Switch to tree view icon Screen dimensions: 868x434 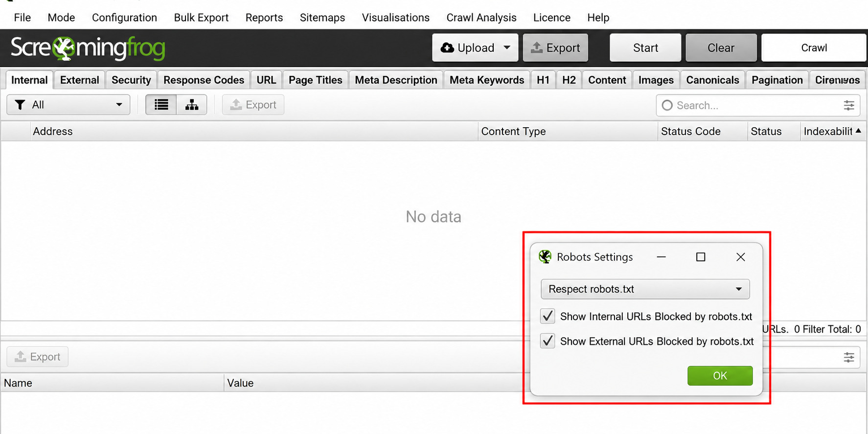tap(192, 105)
